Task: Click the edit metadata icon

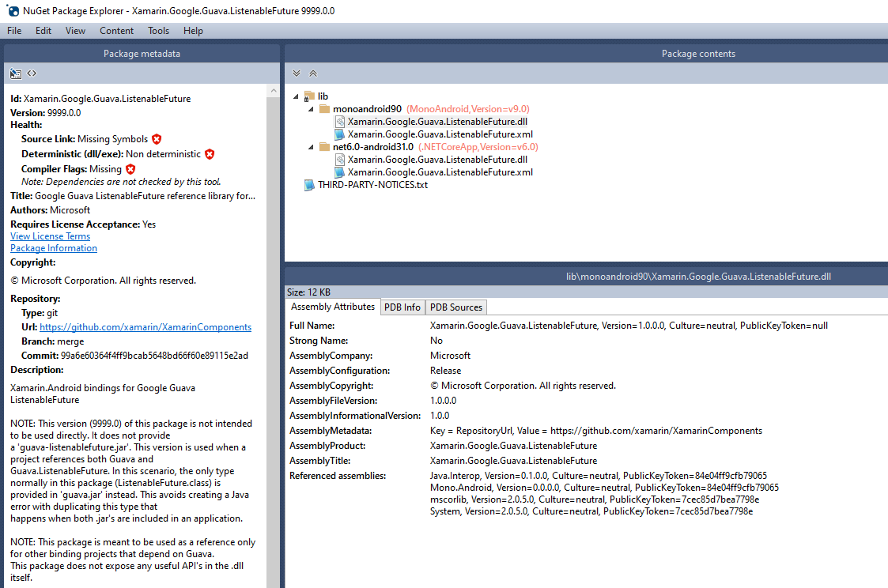Action: coord(16,73)
